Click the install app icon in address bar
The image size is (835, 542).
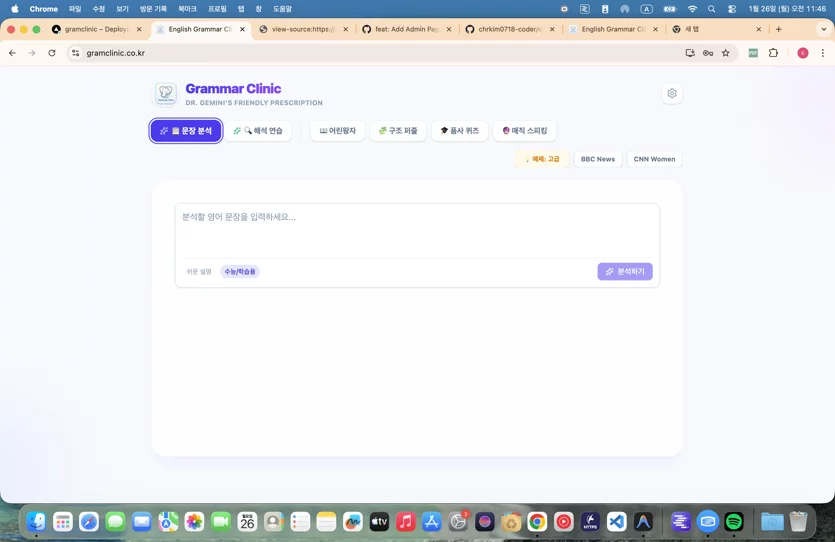point(690,53)
